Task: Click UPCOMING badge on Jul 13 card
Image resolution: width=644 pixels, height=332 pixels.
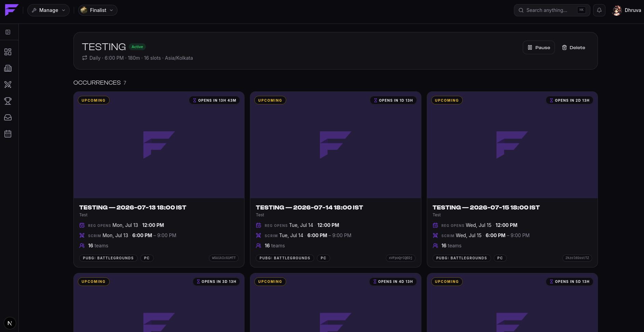Action: [x=94, y=100]
